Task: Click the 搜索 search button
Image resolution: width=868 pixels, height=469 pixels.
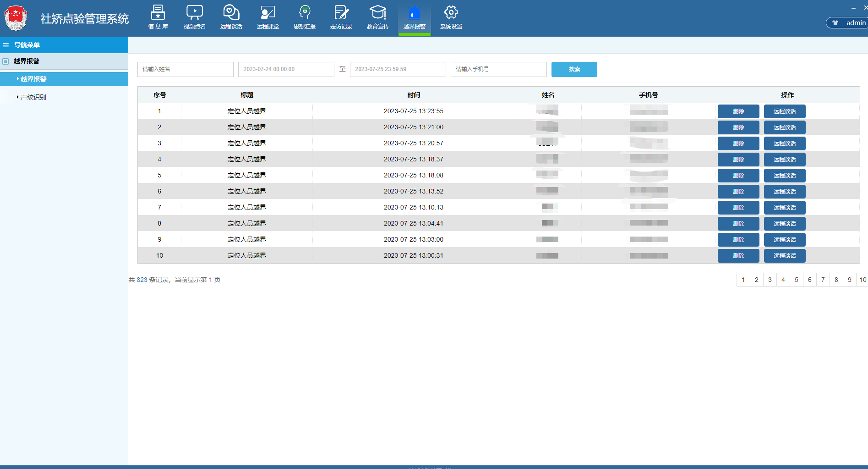Action: coord(574,69)
